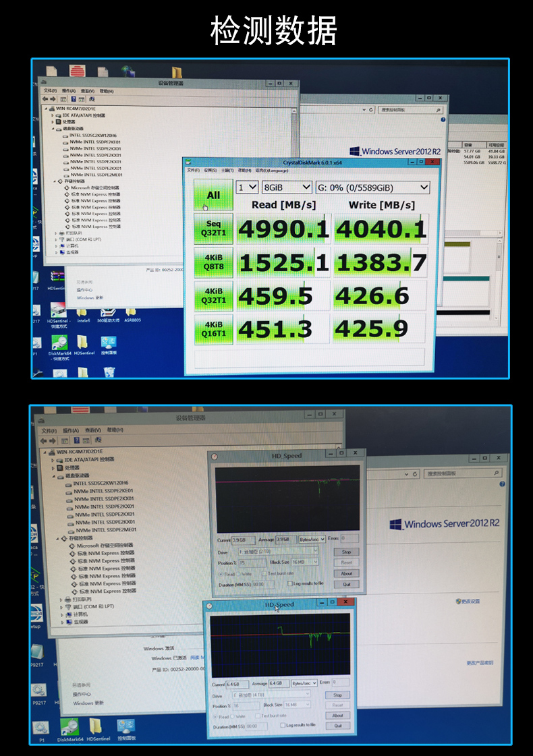Collapse 存储控制器 node in Device Manager beside HD_Speed
Image resolution: width=533 pixels, height=756 pixels.
click(57, 538)
